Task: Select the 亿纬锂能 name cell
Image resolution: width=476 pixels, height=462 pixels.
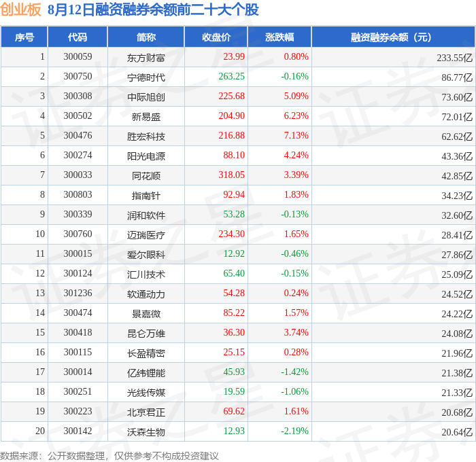Action: [146, 373]
